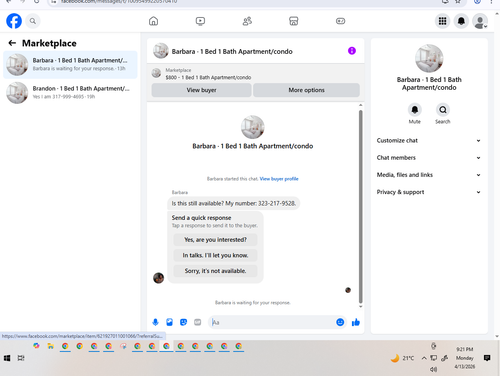This screenshot has width=500, height=376.
Task: Open the taskbar action center notification icon
Action: [x=487, y=358]
